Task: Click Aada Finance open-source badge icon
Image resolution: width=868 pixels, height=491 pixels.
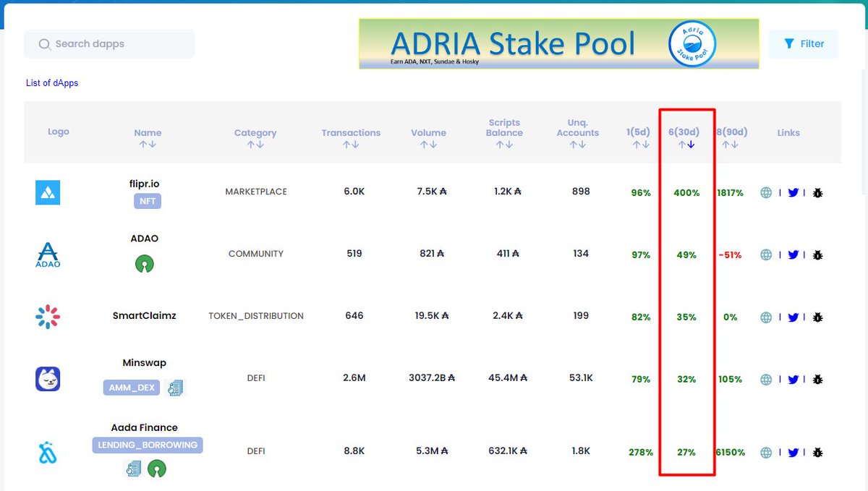Action: click(x=157, y=469)
